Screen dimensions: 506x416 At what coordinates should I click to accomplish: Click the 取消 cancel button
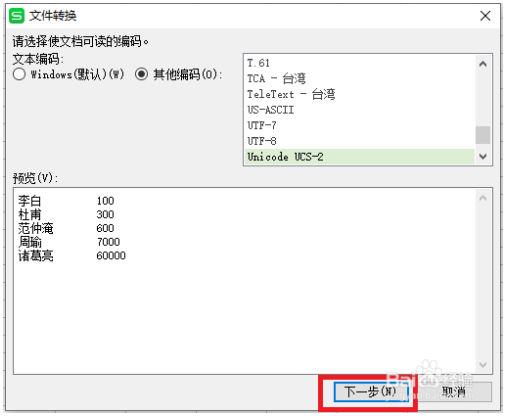pyautogui.click(x=454, y=391)
